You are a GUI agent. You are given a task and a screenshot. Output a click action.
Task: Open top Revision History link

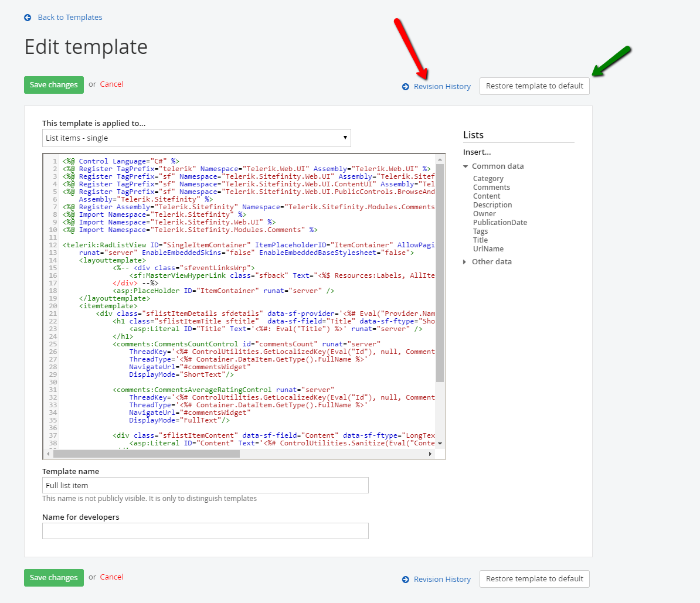(x=442, y=87)
